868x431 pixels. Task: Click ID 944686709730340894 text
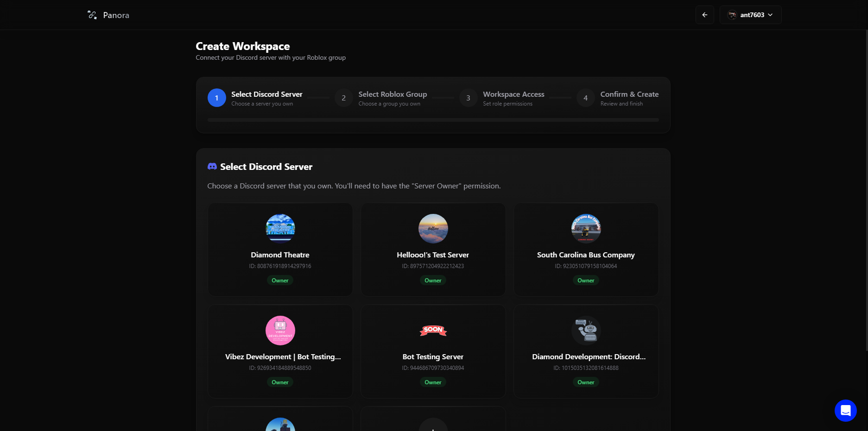pos(433,368)
